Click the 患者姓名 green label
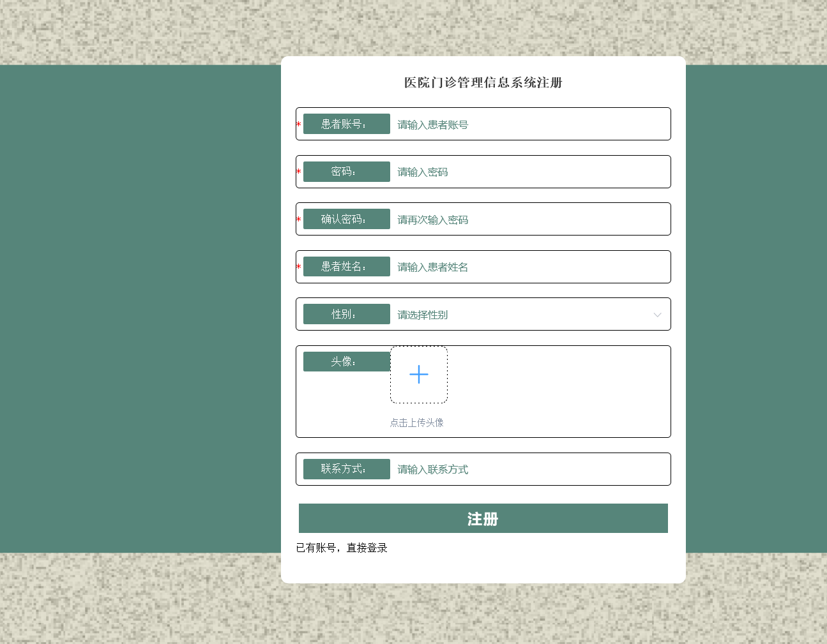The image size is (827, 644). [346, 267]
